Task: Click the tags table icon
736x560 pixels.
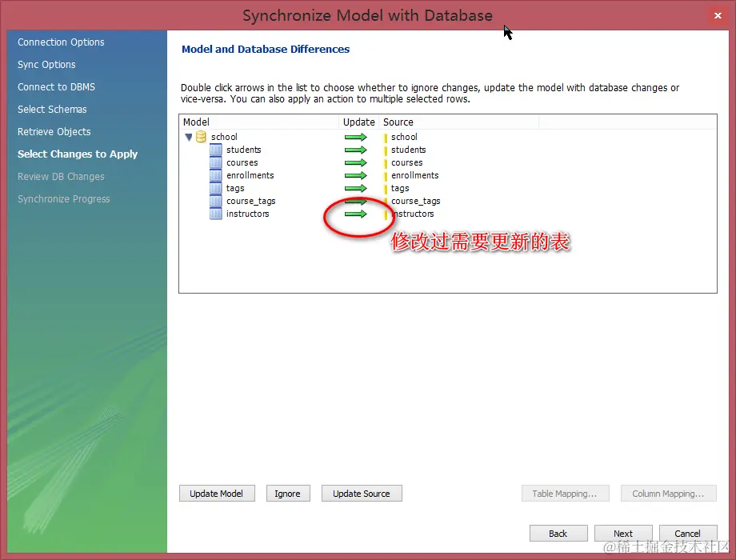Action: pos(215,188)
